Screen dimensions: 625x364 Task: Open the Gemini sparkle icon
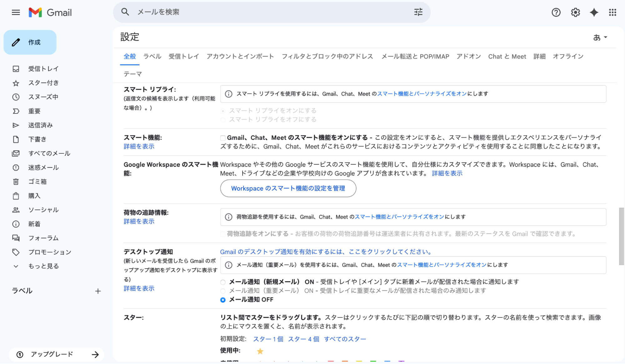[593, 12]
